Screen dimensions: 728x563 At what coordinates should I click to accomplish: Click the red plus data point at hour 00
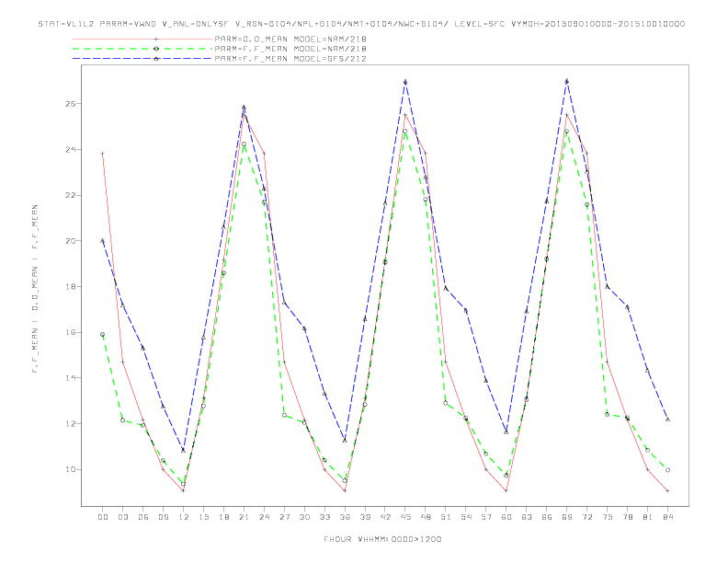pyautogui.click(x=103, y=154)
